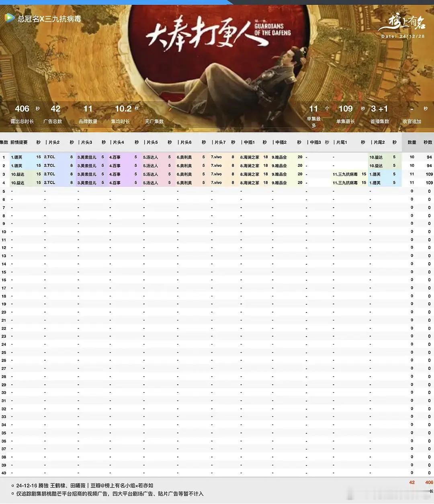Click the 片头6 column header
This screenshot has height=504, width=434.
coord(186,142)
